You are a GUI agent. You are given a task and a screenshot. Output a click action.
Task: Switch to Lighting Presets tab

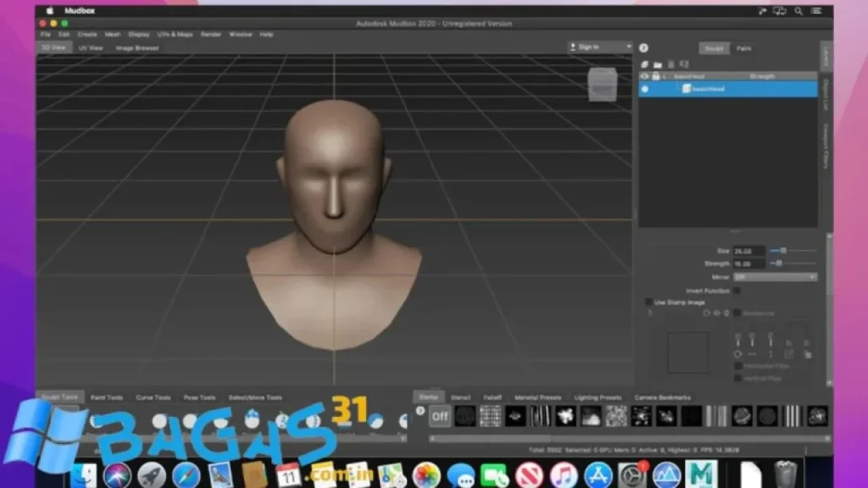[x=598, y=397]
